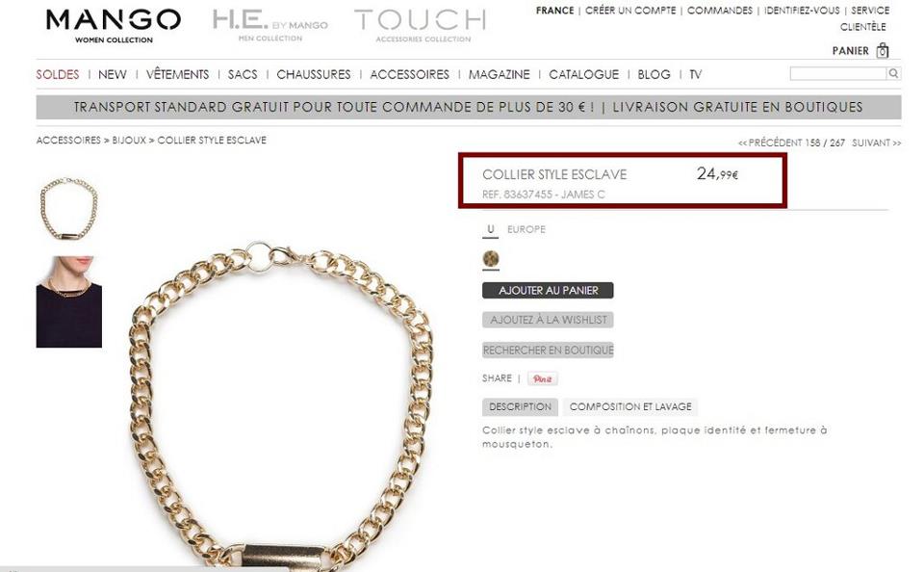Open the H.E. by Mango men logo
The height and width of the screenshot is (572, 924).
pyautogui.click(x=269, y=26)
